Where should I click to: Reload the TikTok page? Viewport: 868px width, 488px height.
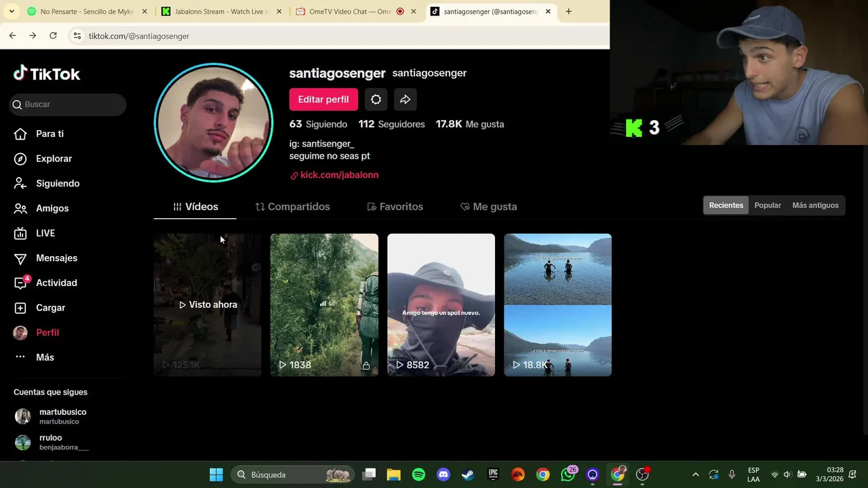coord(53,36)
